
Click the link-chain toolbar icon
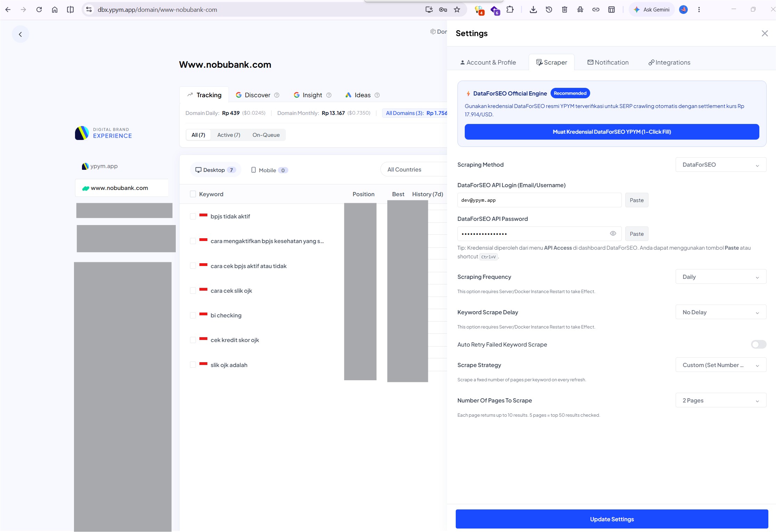pos(596,10)
